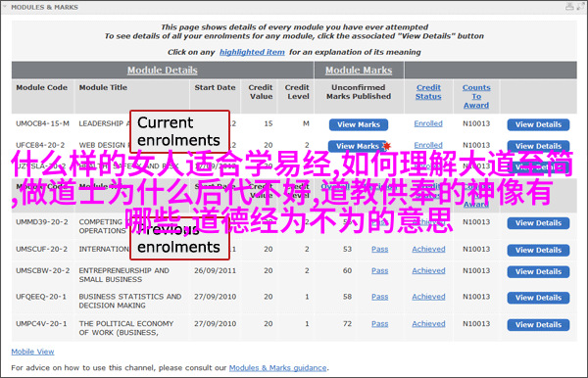The height and width of the screenshot is (378, 588).
Task: Click the MODULES & MARKS channel title
Action: click(x=45, y=7)
